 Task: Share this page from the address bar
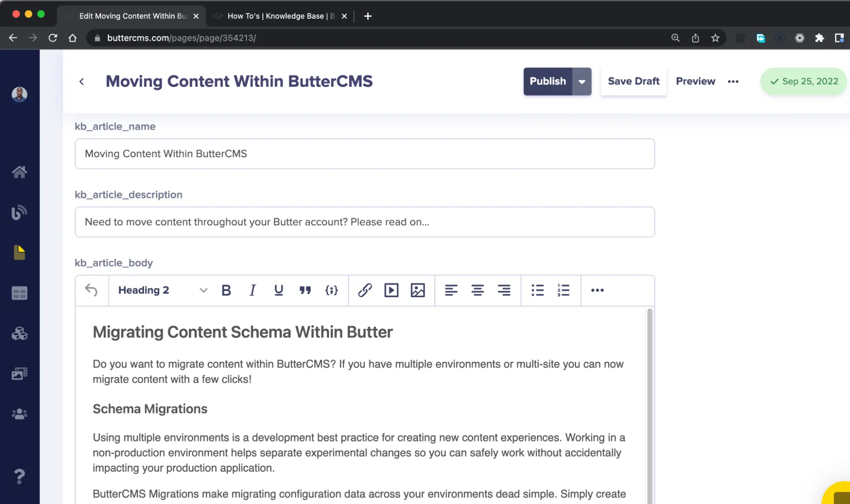coord(695,38)
